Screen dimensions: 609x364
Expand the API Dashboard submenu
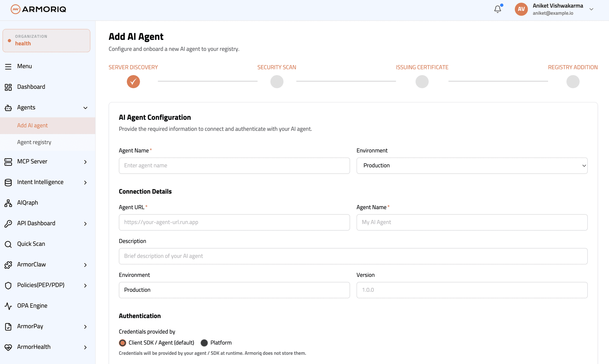pos(85,224)
